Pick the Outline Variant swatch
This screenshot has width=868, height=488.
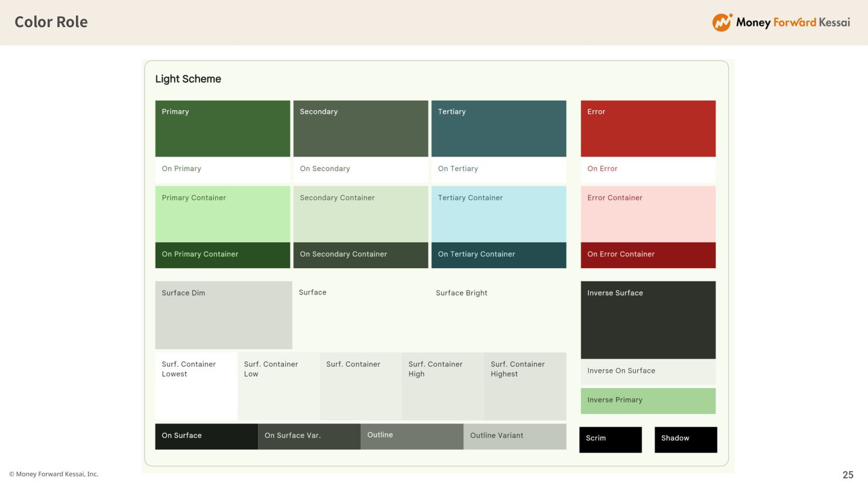515,436
